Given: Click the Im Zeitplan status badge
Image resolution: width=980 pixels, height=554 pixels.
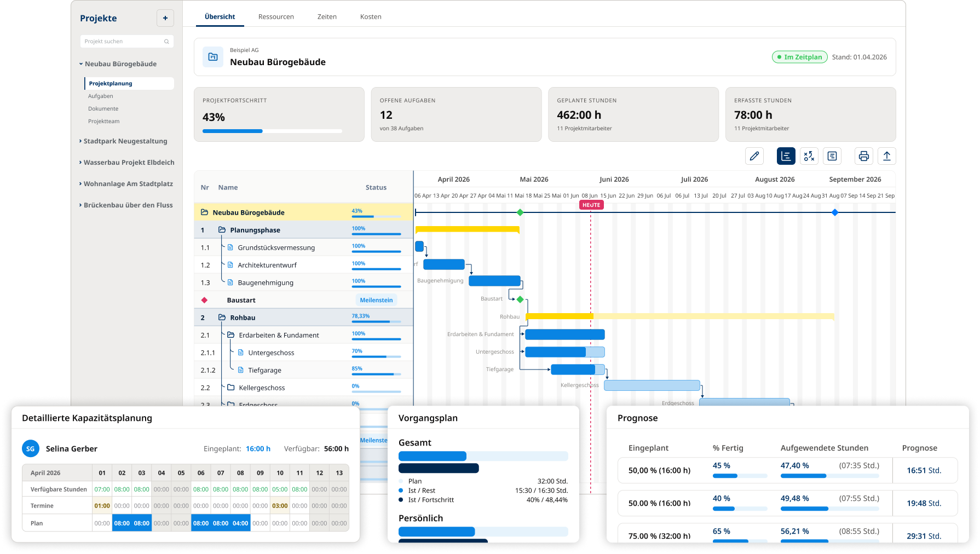Looking at the screenshot, I should tap(800, 57).
